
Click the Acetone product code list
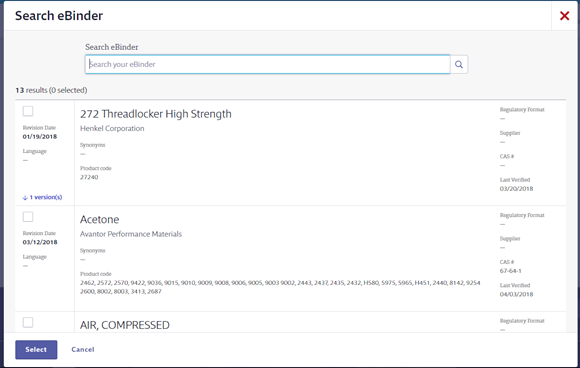point(280,287)
